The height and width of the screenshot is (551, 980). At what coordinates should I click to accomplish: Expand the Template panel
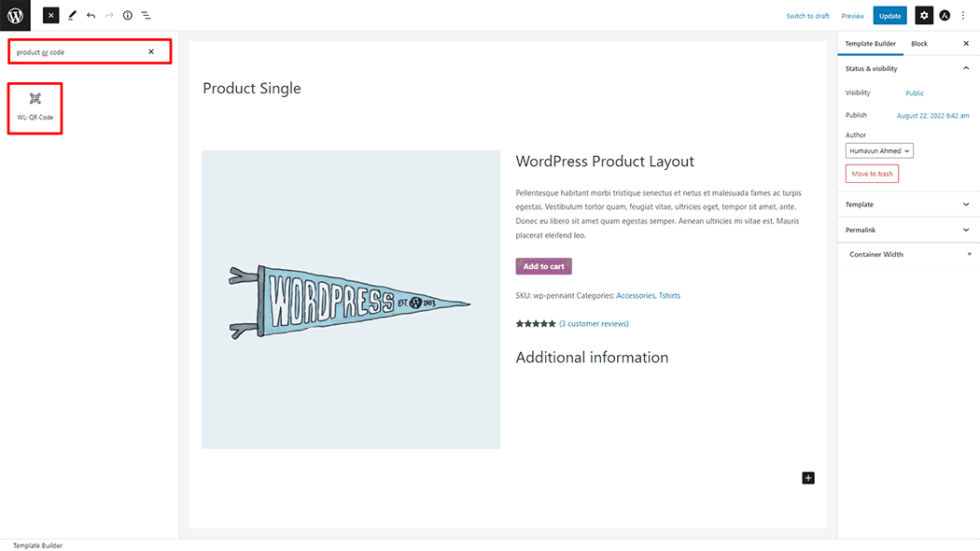[x=907, y=205]
